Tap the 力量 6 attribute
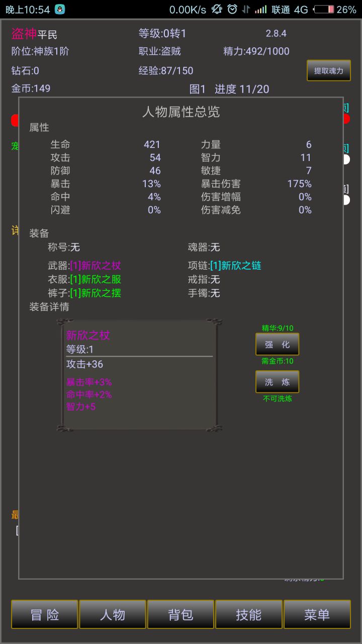The height and width of the screenshot is (644, 362). (256, 144)
